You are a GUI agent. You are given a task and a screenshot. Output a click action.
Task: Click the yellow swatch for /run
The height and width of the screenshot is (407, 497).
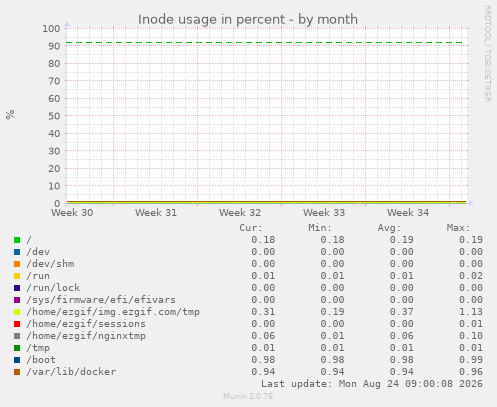click(x=17, y=276)
